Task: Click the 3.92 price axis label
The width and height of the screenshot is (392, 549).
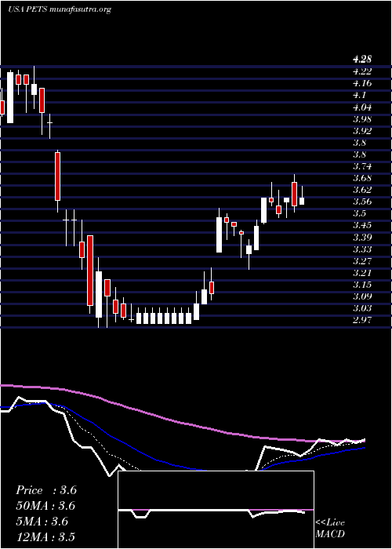Action: (x=361, y=131)
